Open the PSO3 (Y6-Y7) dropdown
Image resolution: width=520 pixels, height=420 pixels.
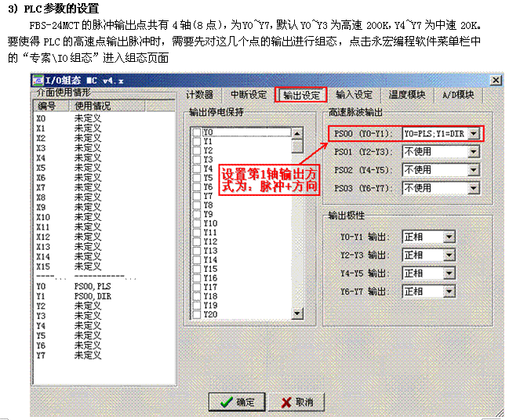[474, 188]
